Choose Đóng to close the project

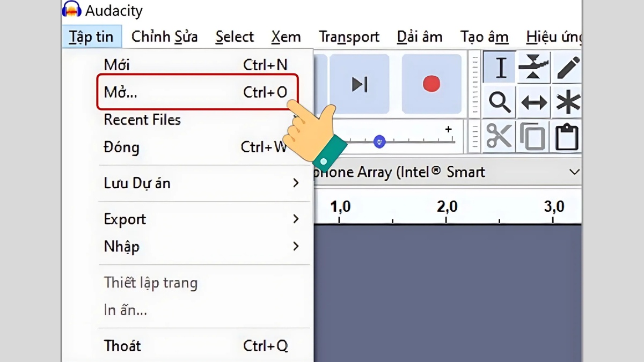[196, 147]
